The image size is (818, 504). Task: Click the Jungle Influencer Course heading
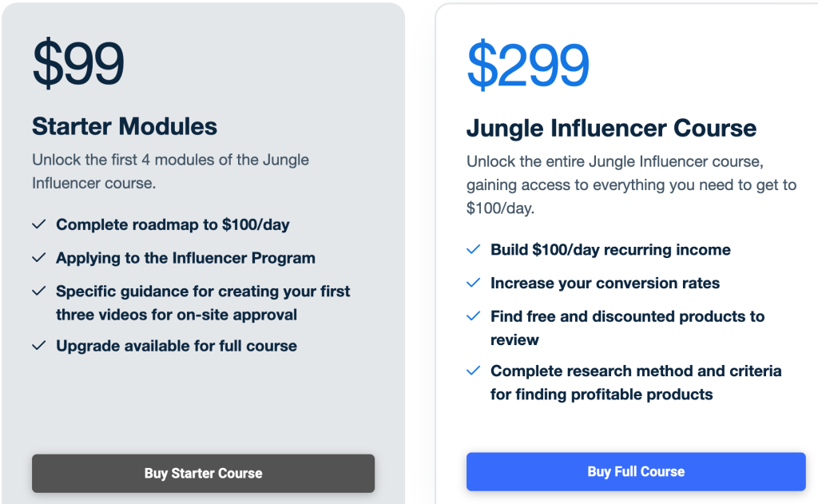[611, 128]
